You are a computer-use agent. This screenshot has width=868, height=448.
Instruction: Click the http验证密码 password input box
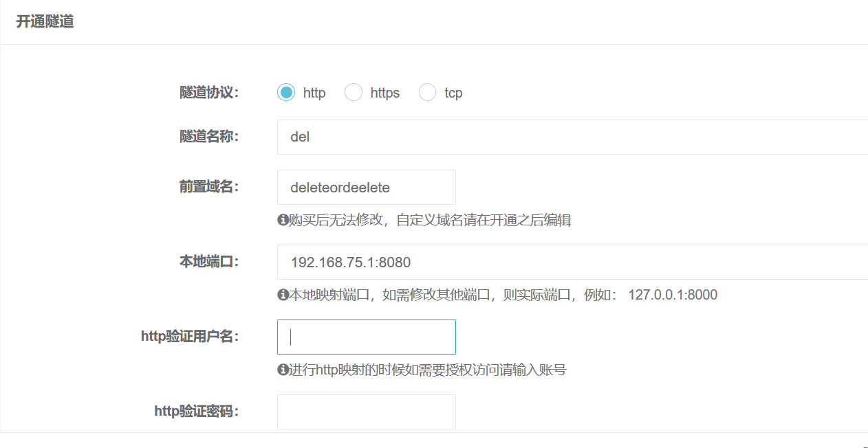click(x=366, y=412)
